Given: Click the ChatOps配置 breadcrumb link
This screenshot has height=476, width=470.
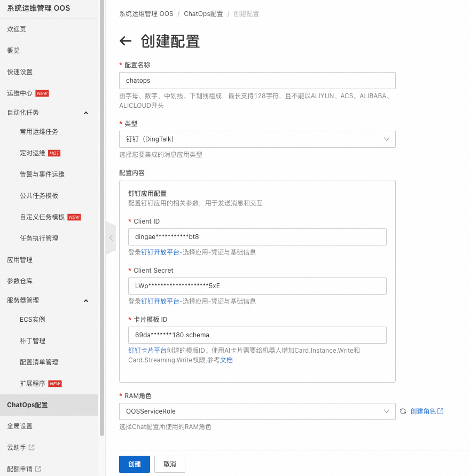Looking at the screenshot, I should [x=203, y=14].
